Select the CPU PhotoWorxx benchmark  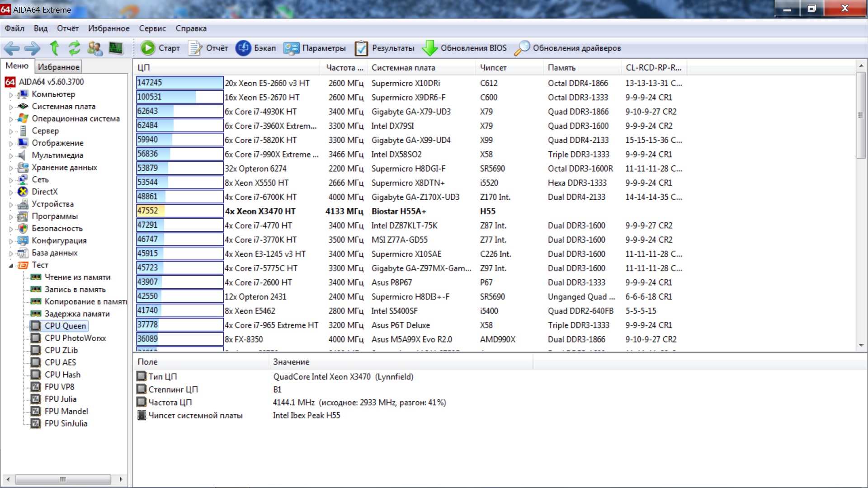pos(75,338)
